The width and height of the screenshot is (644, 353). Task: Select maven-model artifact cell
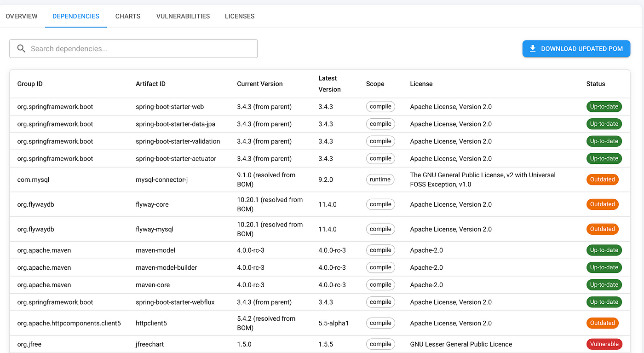pos(155,250)
